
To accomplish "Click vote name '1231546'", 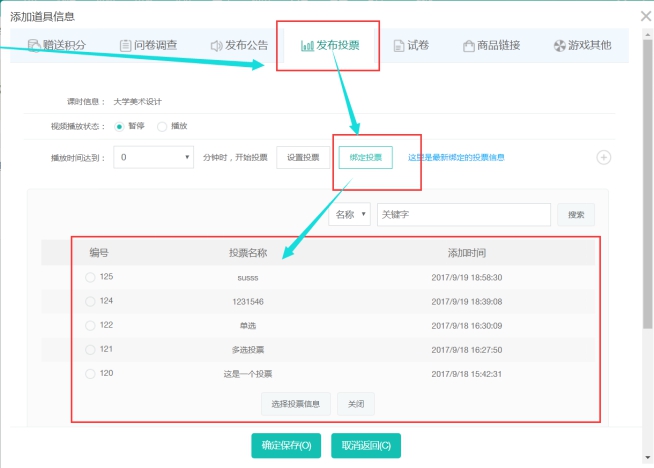I will point(248,302).
